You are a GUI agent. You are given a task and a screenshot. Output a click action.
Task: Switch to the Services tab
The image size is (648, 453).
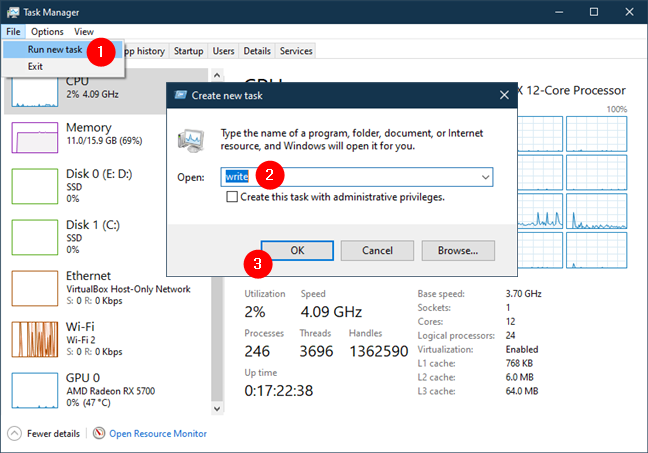click(295, 51)
